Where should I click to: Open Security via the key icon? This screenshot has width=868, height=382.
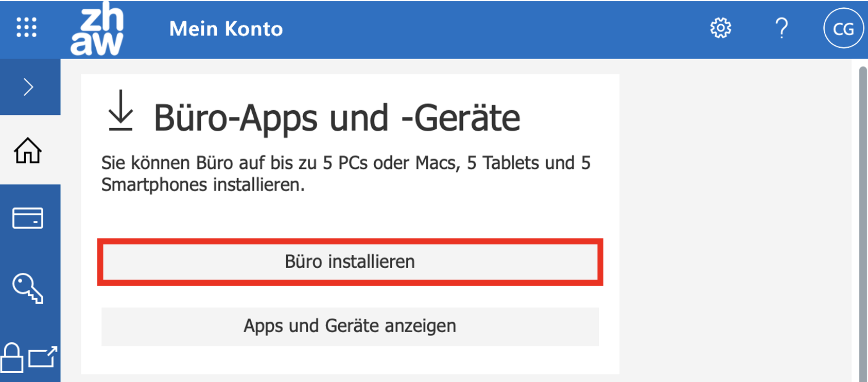(x=28, y=288)
